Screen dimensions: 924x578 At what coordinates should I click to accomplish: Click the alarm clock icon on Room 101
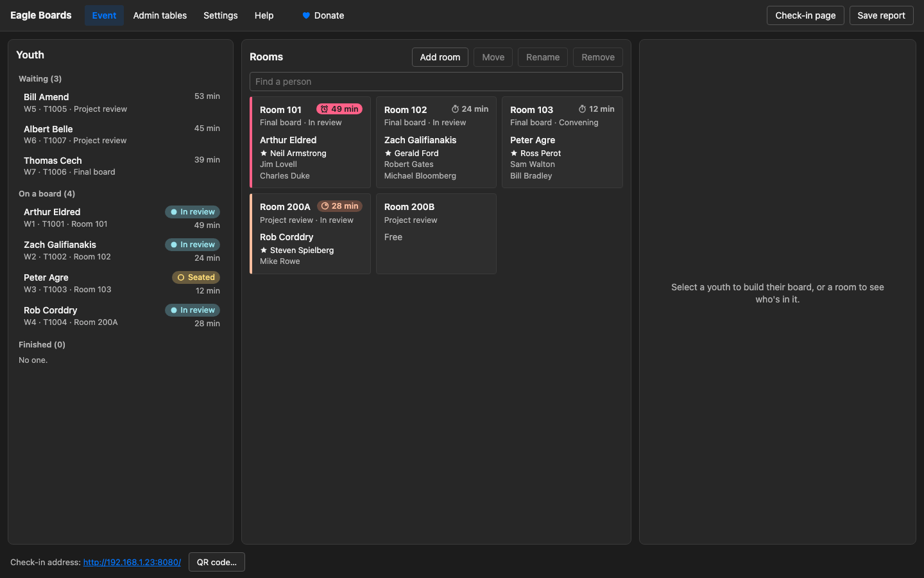click(x=324, y=109)
